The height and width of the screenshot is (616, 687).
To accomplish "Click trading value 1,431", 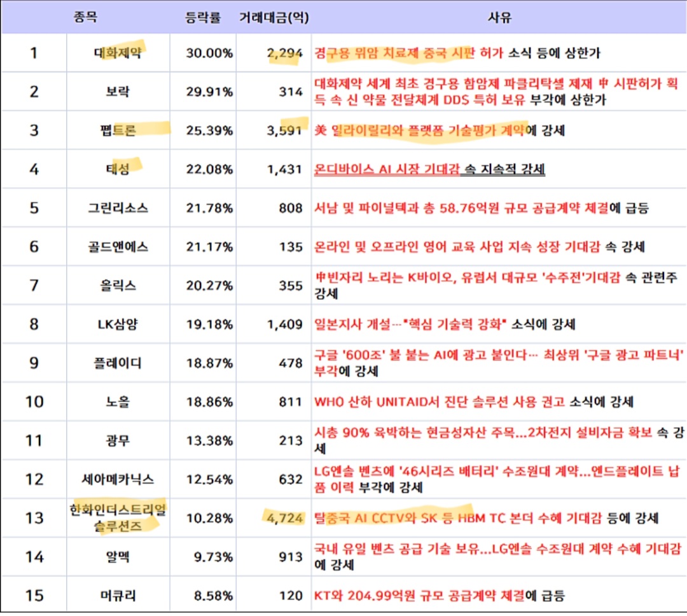I will coord(285,169).
